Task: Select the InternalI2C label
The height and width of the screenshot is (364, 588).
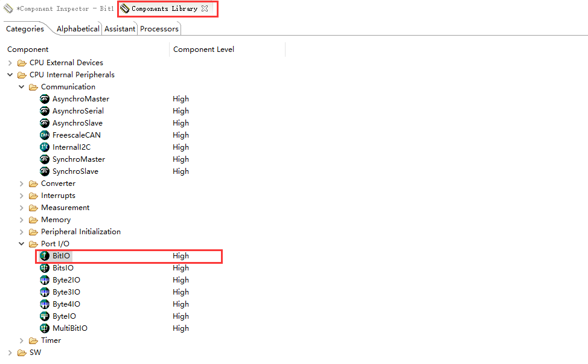Action: 72,147
